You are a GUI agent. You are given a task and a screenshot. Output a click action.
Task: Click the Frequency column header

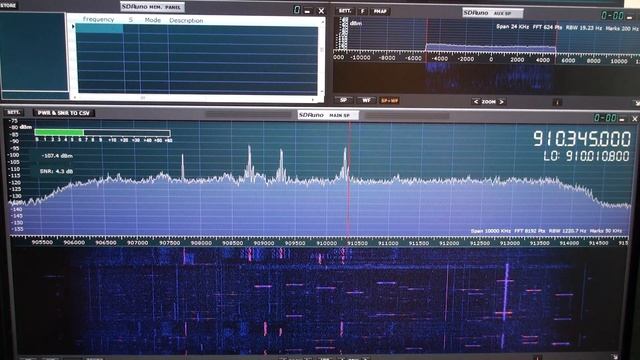tap(98, 19)
